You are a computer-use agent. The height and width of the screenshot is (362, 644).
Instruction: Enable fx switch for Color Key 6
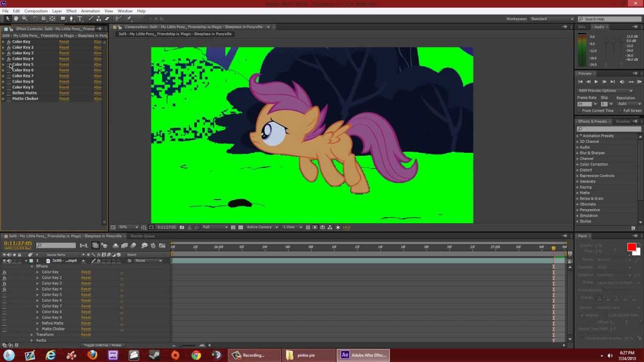[9, 70]
